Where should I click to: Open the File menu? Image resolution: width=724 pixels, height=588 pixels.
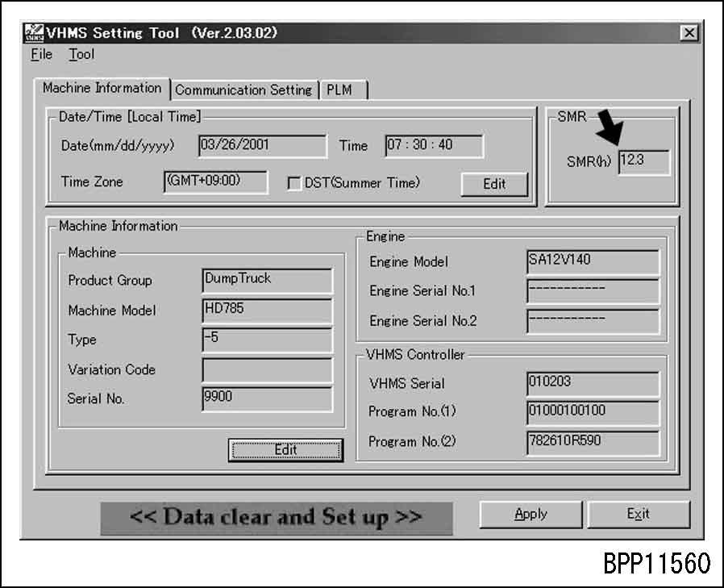pyautogui.click(x=40, y=55)
